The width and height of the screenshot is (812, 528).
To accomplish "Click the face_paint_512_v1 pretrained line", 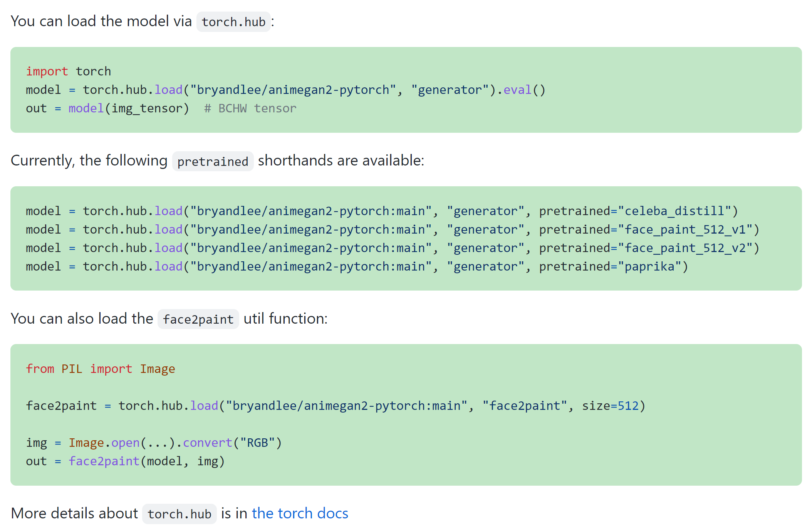I will tap(392, 229).
